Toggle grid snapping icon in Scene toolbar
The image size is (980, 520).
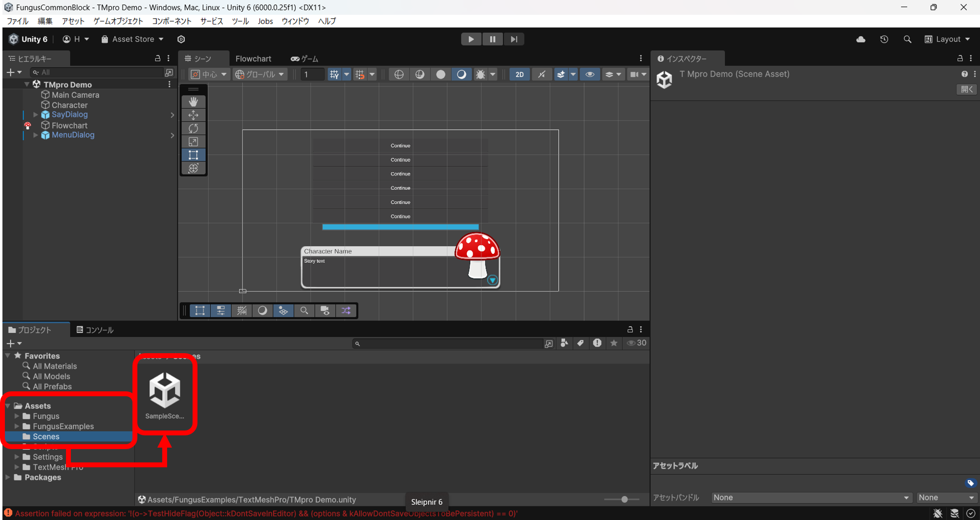(x=360, y=74)
